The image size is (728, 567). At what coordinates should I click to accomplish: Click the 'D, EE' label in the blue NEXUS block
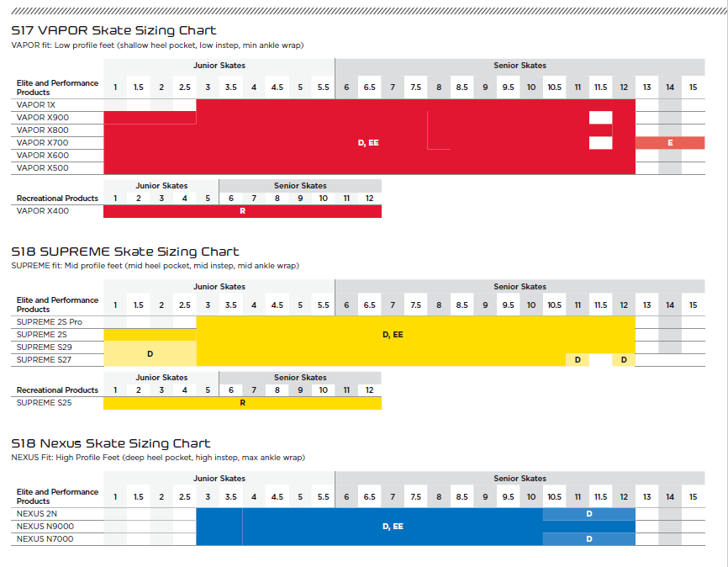pos(393,527)
